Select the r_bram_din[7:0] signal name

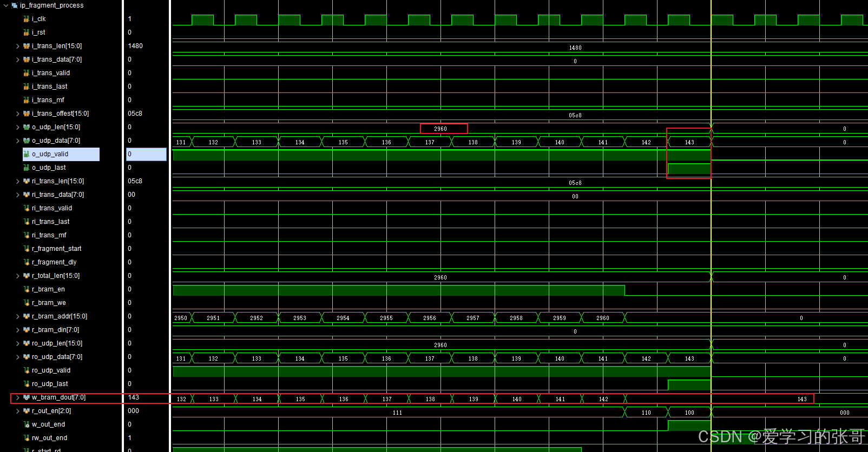pos(55,330)
